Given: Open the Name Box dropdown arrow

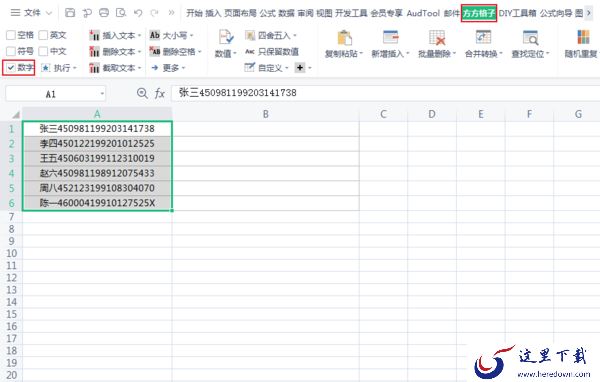Looking at the screenshot, I should 102,93.
